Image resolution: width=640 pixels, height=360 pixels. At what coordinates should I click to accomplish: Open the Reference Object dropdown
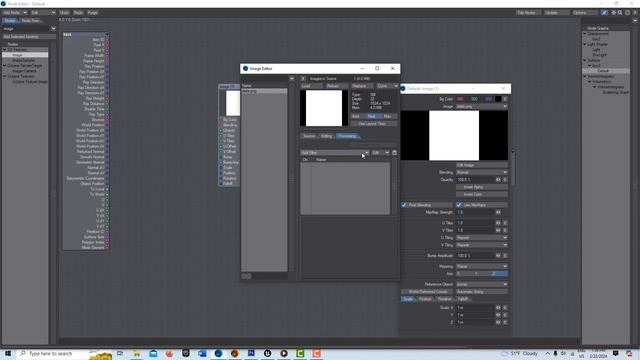(482, 284)
